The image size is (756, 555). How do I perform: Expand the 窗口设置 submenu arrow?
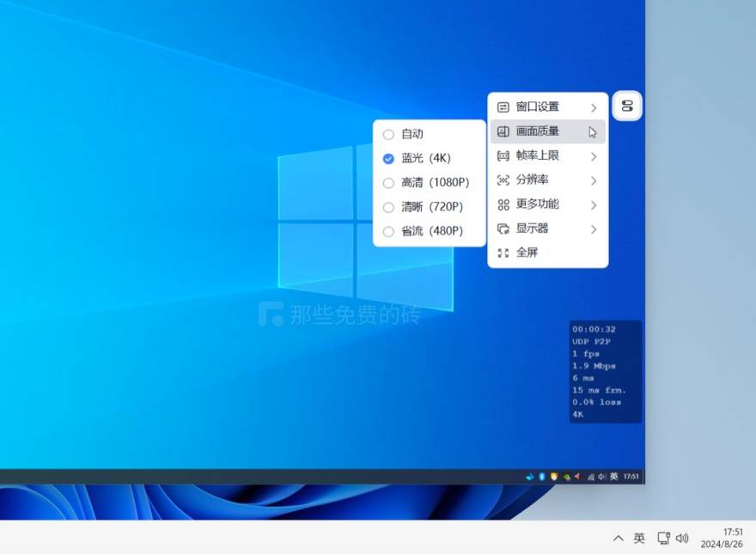(x=594, y=107)
